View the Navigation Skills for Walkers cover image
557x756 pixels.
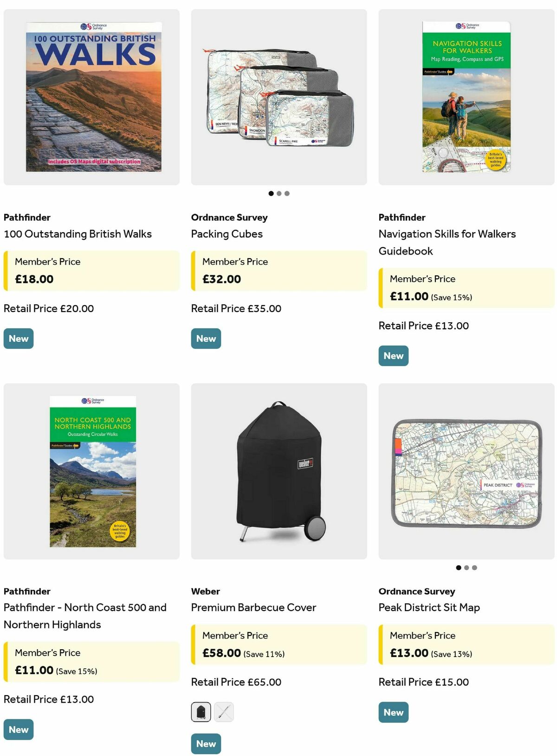click(465, 96)
